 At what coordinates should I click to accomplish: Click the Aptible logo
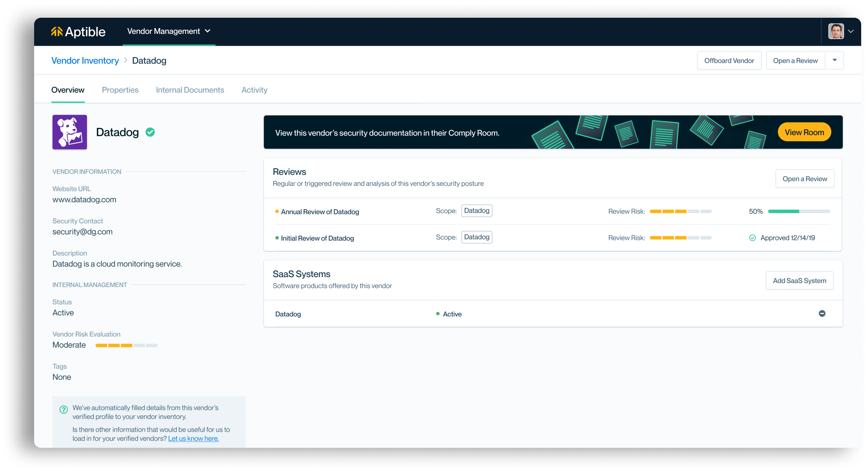(78, 32)
